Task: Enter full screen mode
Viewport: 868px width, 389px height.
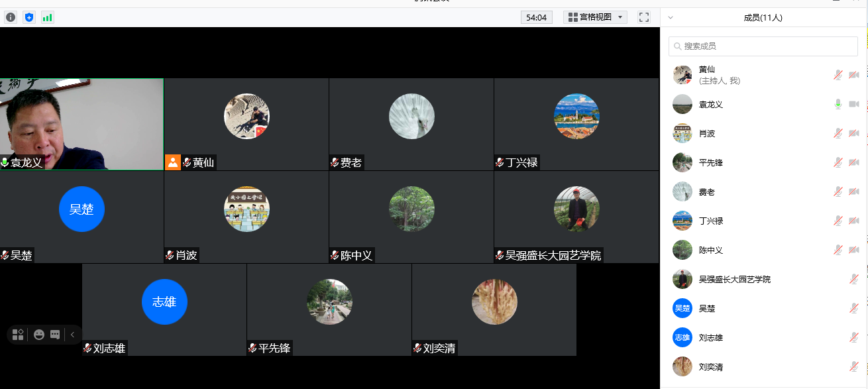Action: point(643,17)
